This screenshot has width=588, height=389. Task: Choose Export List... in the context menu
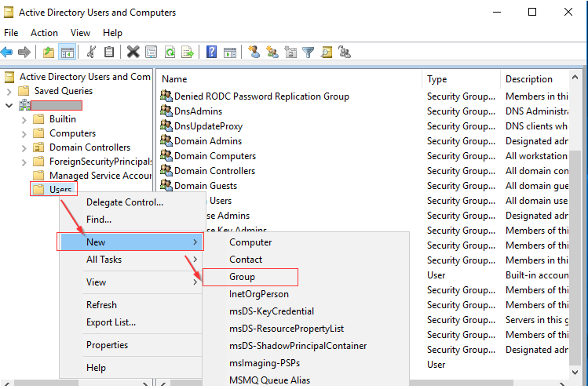[131, 322]
